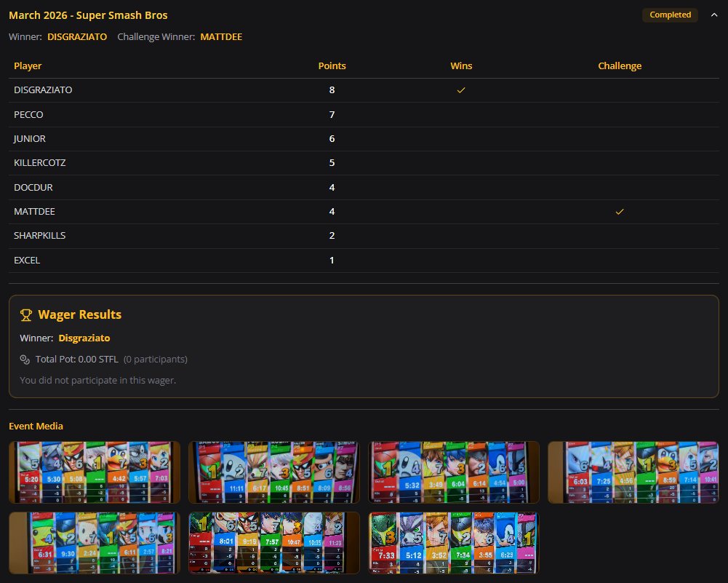This screenshot has width=728, height=583.
Task: Select the PECCO player row name
Action: 28,115
